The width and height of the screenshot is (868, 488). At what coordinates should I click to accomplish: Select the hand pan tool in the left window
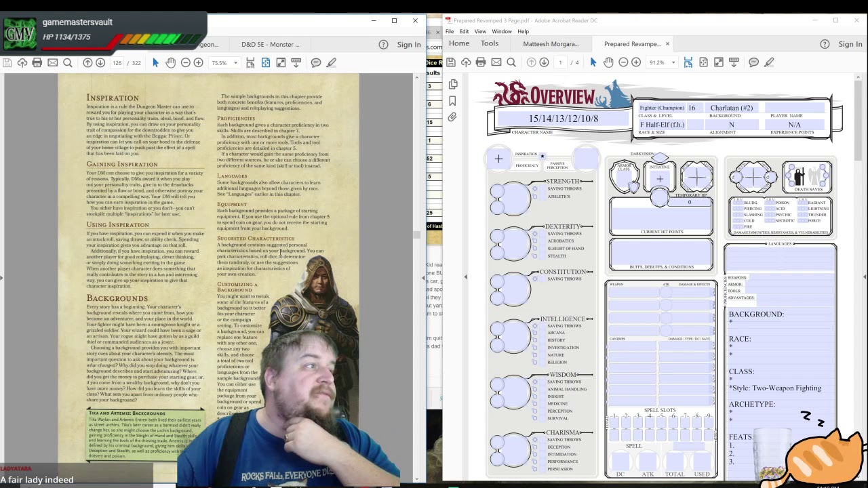coord(170,62)
